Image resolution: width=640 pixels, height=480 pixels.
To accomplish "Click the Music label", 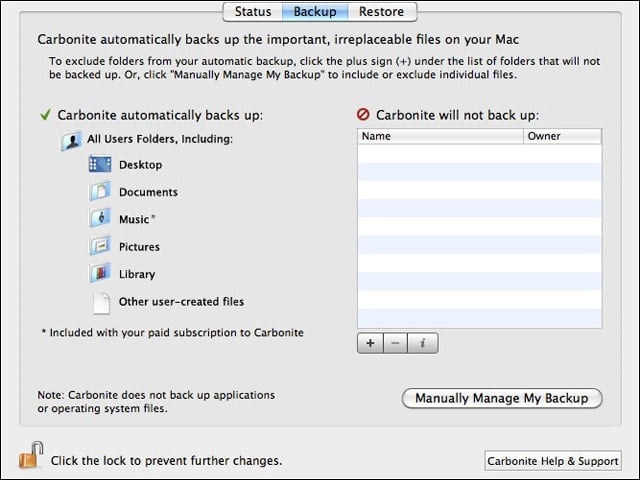I will (x=134, y=220).
